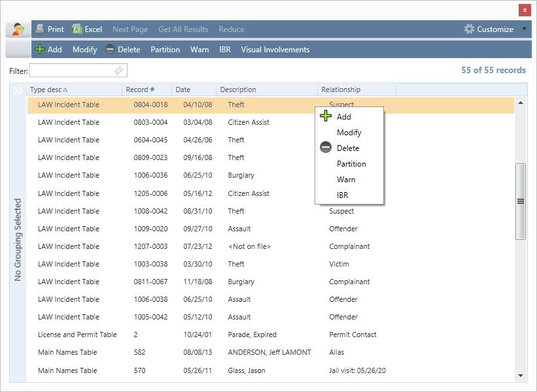Click the user profile icon at top left
537x392 pixels.
[x=18, y=29]
